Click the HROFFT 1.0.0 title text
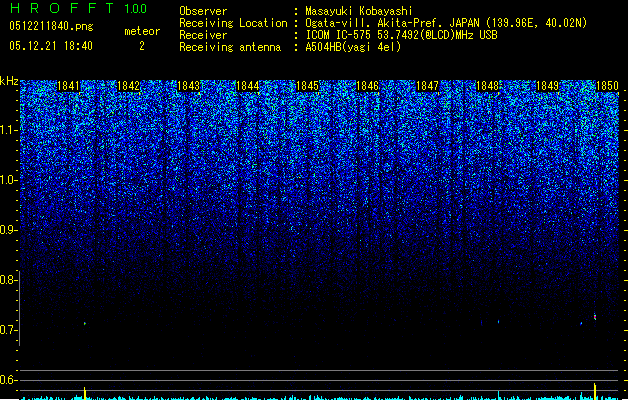 pyautogui.click(x=79, y=8)
